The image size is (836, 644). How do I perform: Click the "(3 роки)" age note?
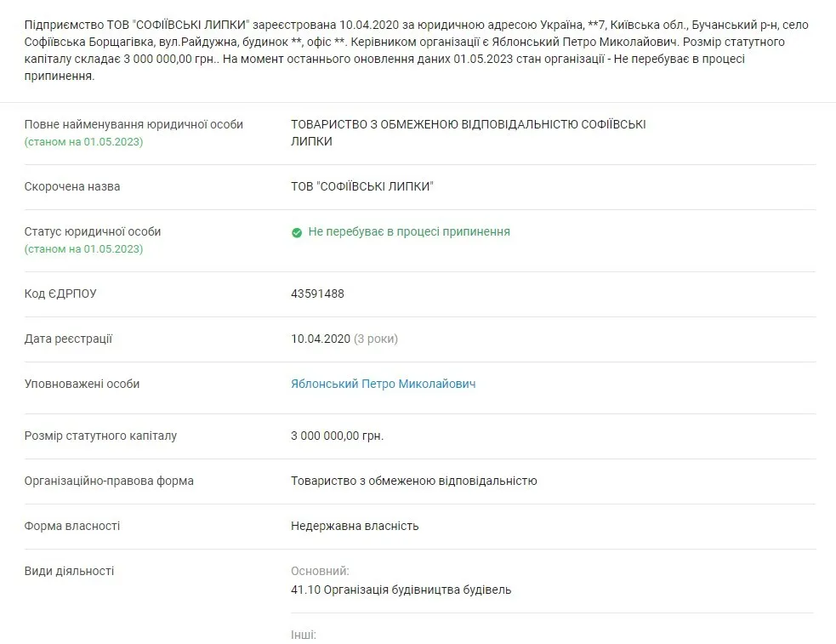(376, 339)
